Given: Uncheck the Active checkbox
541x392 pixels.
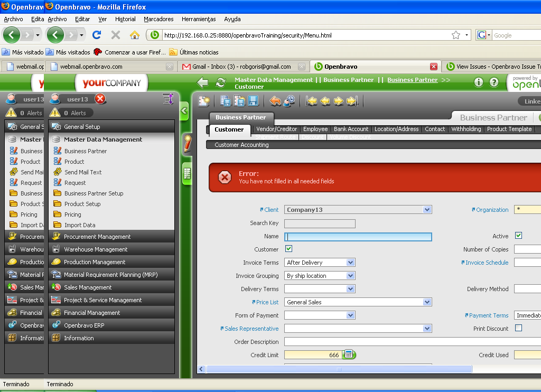Looking at the screenshot, I should [518, 236].
